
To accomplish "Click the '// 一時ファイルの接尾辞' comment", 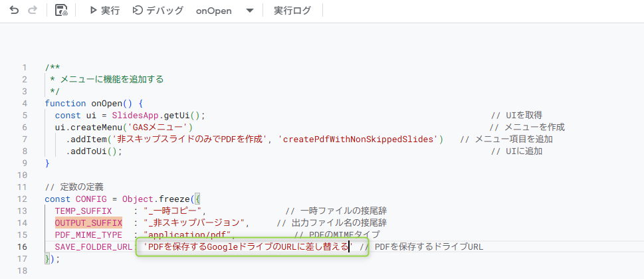I will click(x=336, y=211).
